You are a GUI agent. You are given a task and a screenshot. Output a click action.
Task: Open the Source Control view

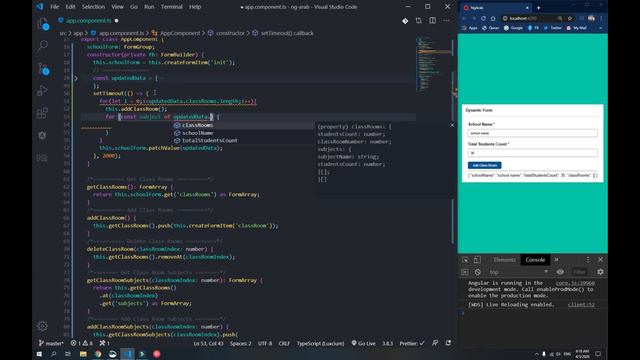pyautogui.click(x=42, y=68)
